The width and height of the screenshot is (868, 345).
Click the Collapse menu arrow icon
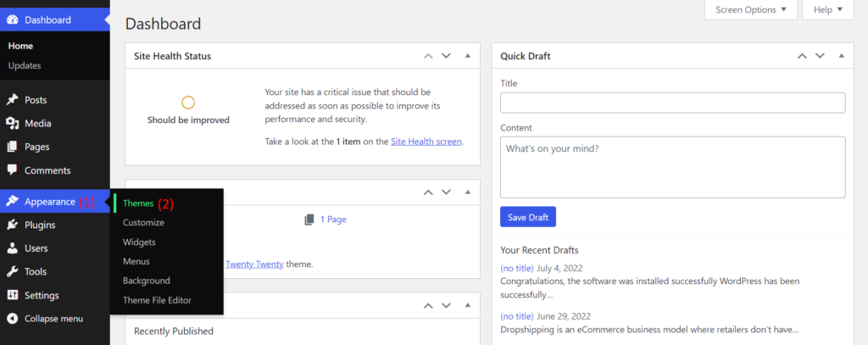tap(12, 319)
